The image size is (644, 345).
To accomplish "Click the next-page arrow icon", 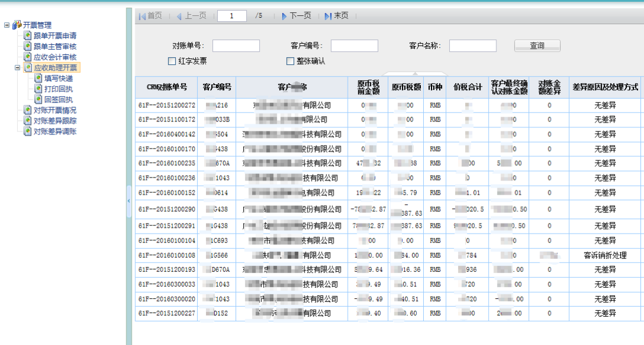I will click(284, 16).
